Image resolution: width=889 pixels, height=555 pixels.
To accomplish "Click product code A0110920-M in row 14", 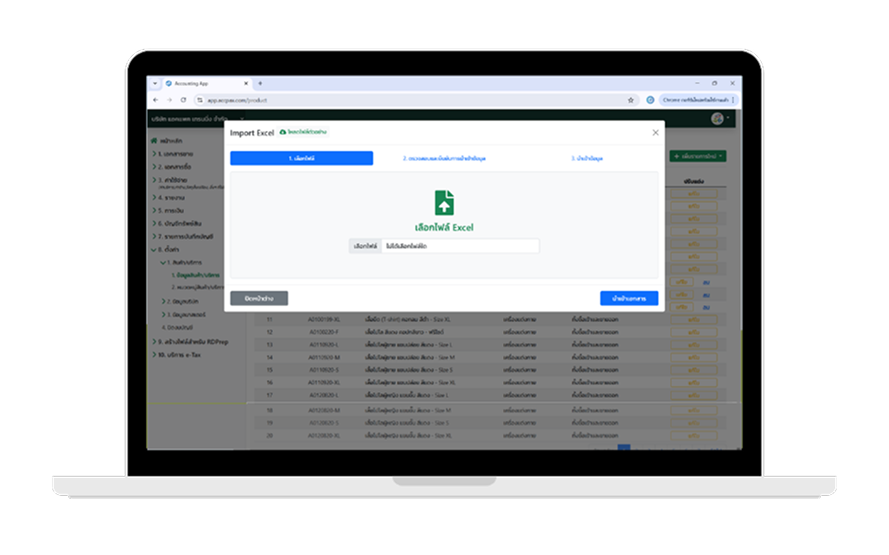I will pos(324,357).
